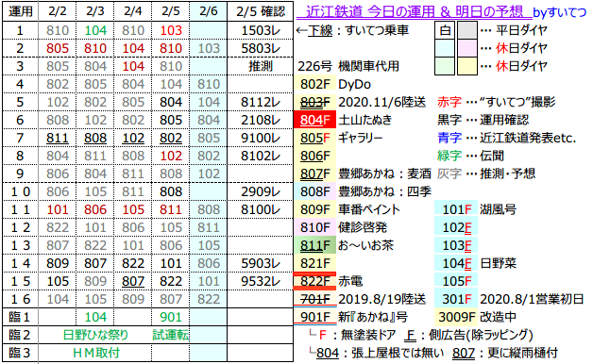This screenshot has width=593, height=364.
Task: Click the 5903レ confirmation cell
Action: click(x=261, y=263)
